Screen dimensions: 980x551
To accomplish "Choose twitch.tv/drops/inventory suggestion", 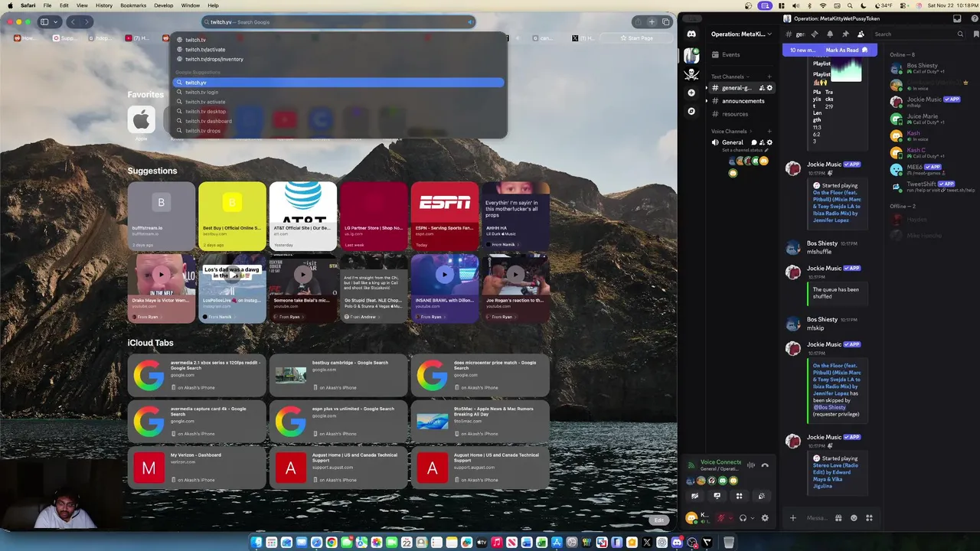I will pyautogui.click(x=337, y=59).
